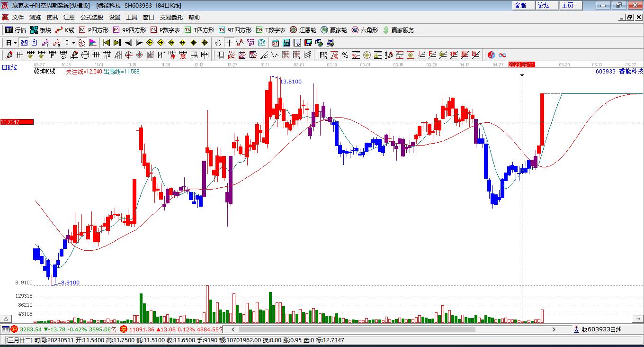Viewport: 644px width, 347px height.
Task: Select the percent sign tool
Action: pyautogui.click(x=345, y=55)
